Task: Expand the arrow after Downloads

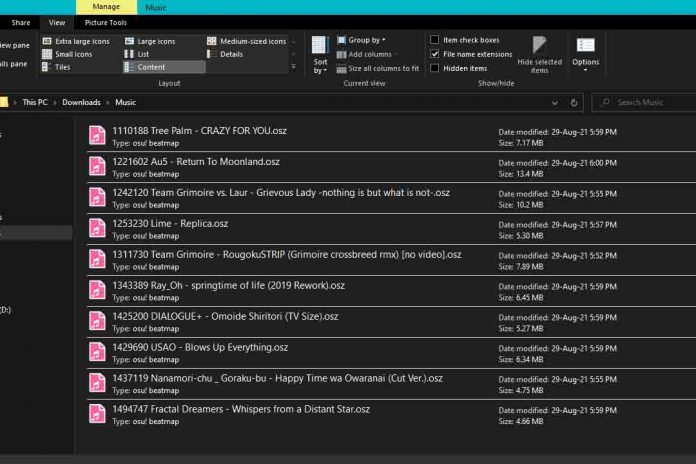Action: coord(108,103)
